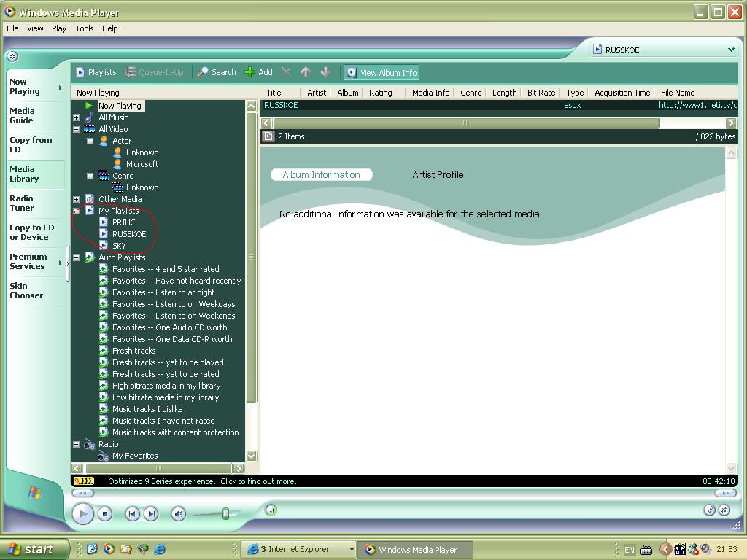747x560 pixels.
Task: Select the SKY playlist
Action: pyautogui.click(x=119, y=246)
